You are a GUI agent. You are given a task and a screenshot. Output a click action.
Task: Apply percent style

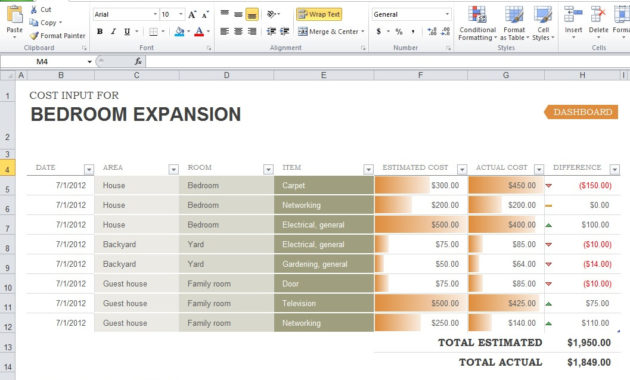tap(399, 31)
